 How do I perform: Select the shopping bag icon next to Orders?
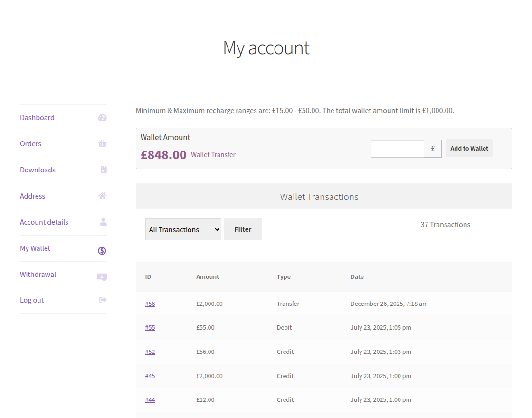click(x=103, y=143)
